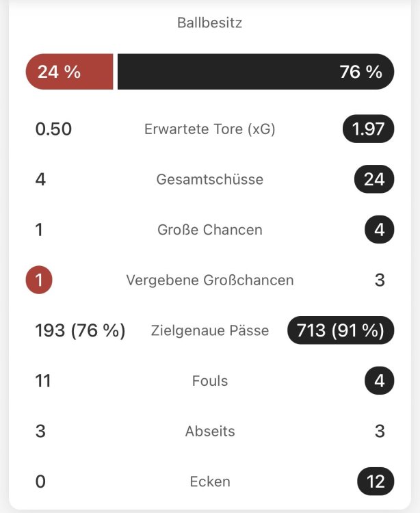420x513 pixels.
Task: Click the 0.50 expected goals value
Action: pyautogui.click(x=53, y=129)
